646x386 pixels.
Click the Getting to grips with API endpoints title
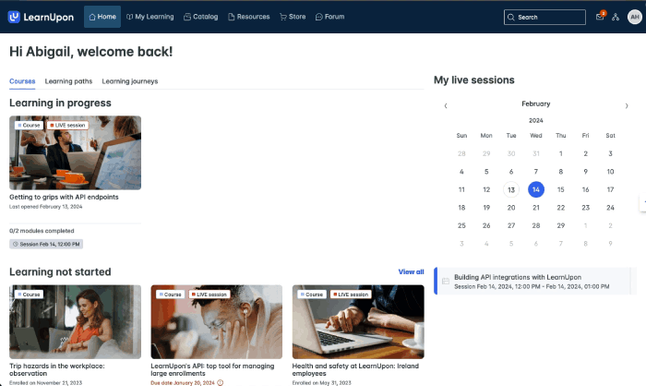coord(64,197)
